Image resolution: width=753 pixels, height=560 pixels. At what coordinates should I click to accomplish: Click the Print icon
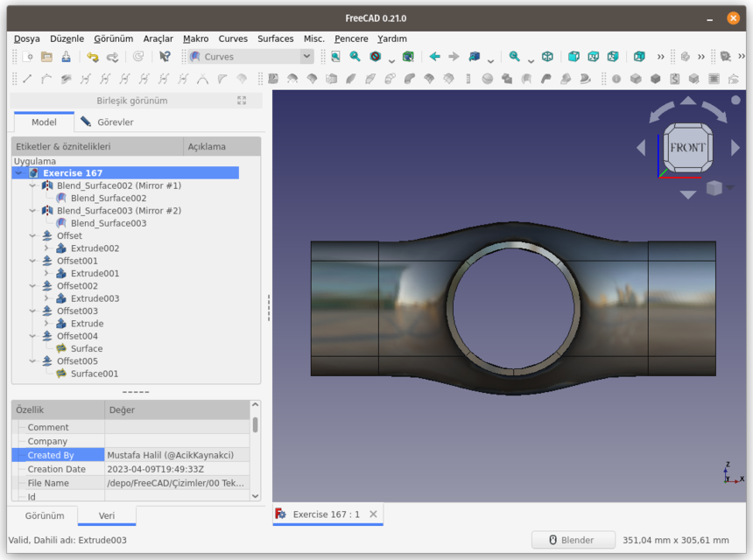click(x=67, y=56)
